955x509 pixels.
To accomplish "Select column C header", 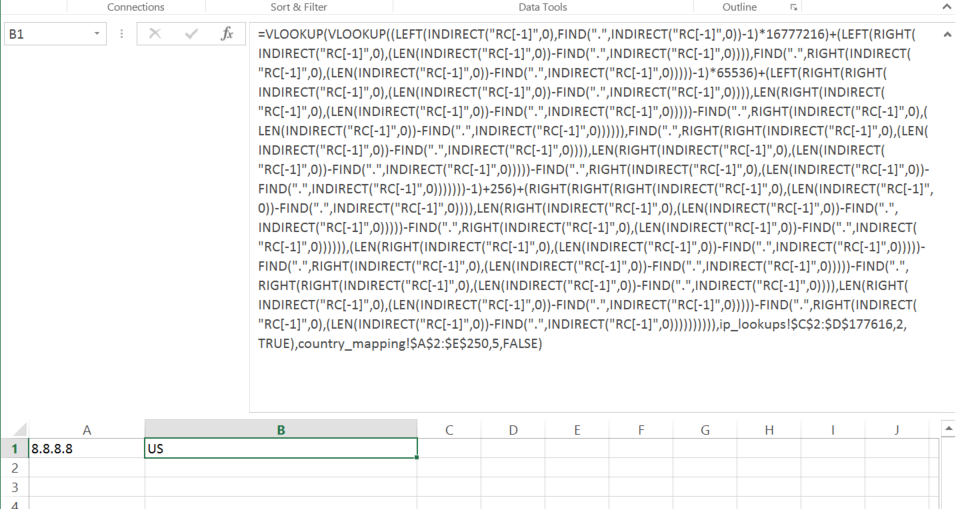I will pyautogui.click(x=449, y=430).
